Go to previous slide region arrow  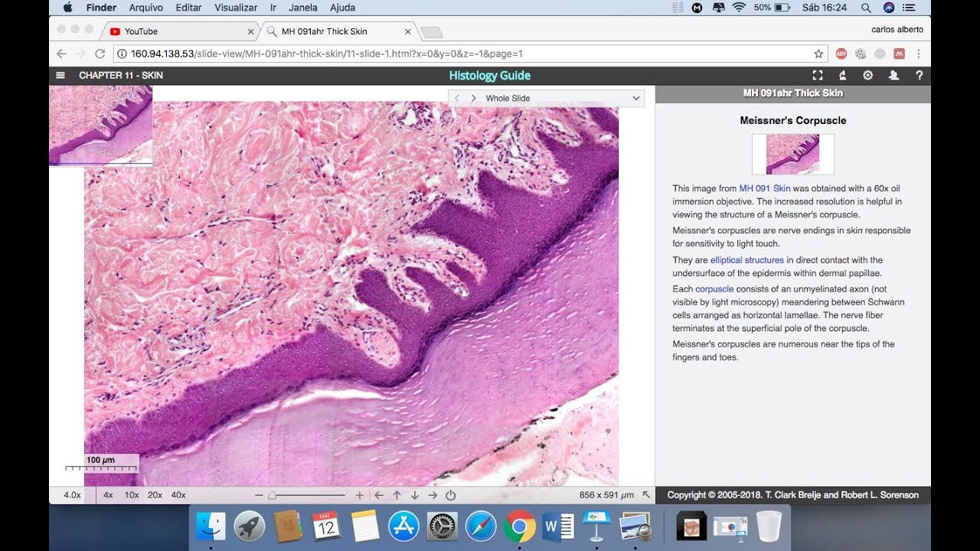457,98
